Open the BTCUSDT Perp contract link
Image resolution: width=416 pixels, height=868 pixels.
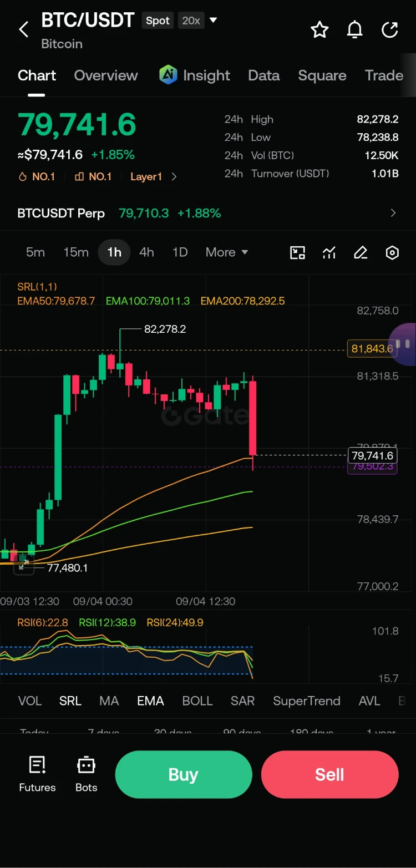click(x=61, y=213)
